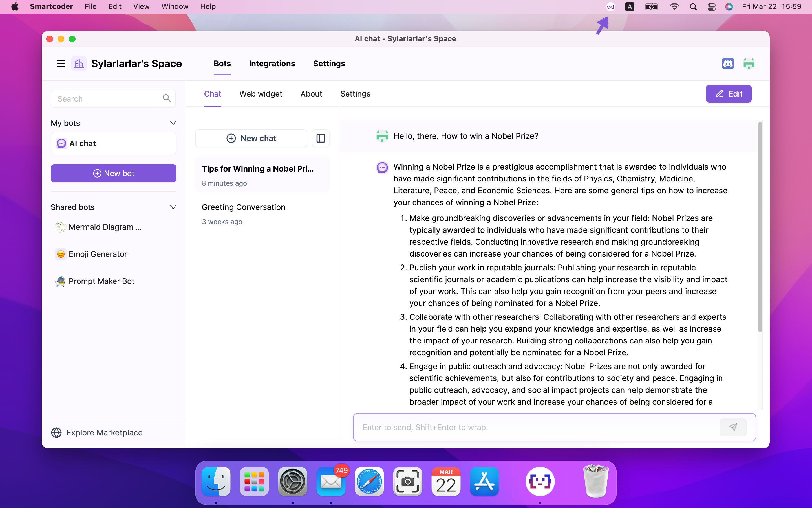The image size is (812, 508).
Task: Click the battery status icon
Action: click(652, 6)
